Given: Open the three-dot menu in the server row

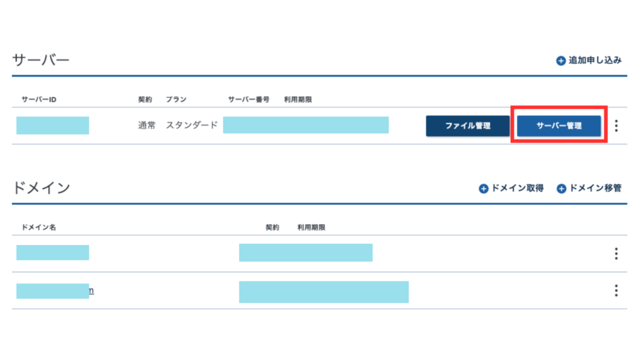Looking at the screenshot, I should point(616,126).
